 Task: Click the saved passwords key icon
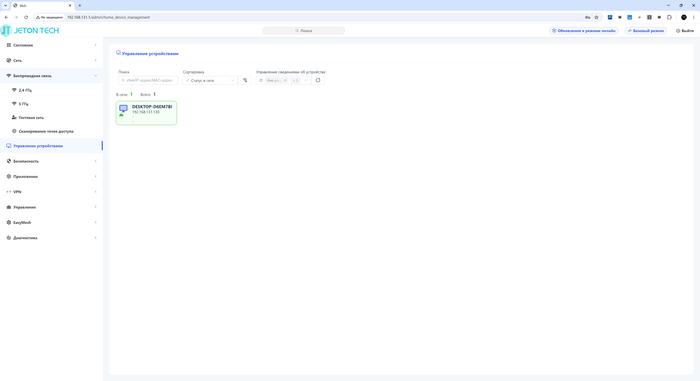tap(588, 17)
